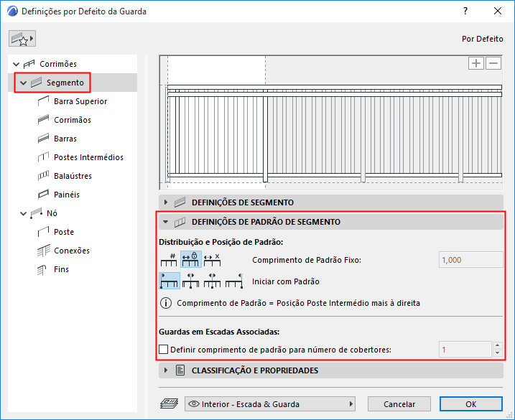
Task: Open Painéis settings page
Action: click(x=67, y=195)
